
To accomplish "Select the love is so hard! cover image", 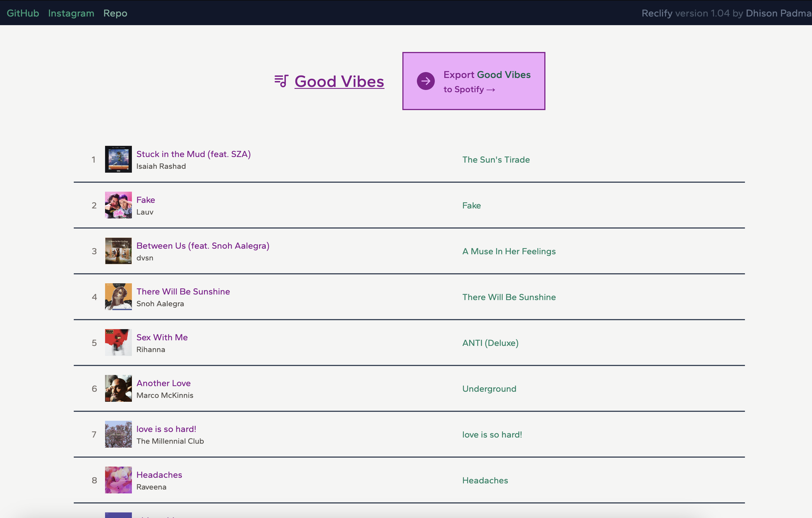I will (118, 434).
